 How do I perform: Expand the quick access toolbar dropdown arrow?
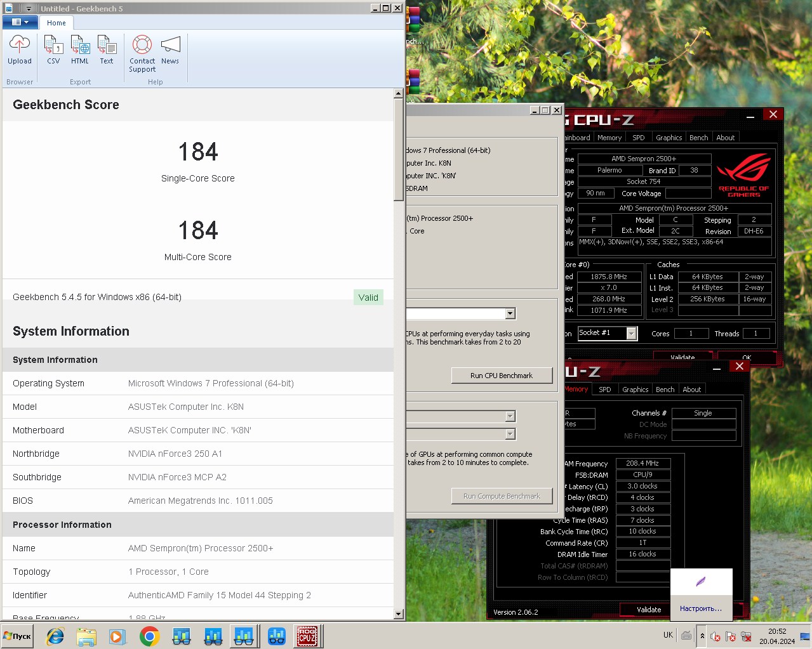pyautogui.click(x=29, y=9)
